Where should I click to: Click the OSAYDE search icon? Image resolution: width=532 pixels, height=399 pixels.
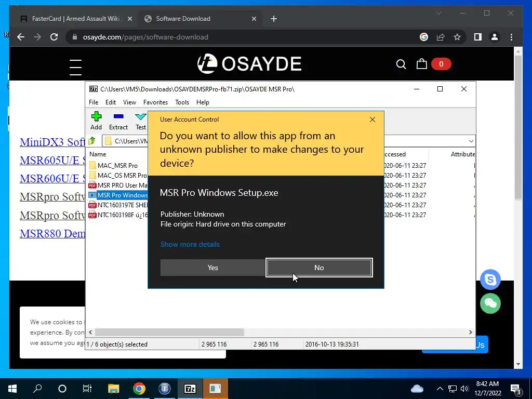[x=401, y=64]
